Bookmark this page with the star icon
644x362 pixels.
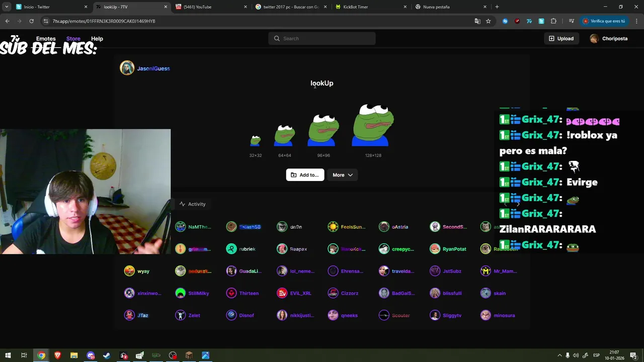coord(488,21)
